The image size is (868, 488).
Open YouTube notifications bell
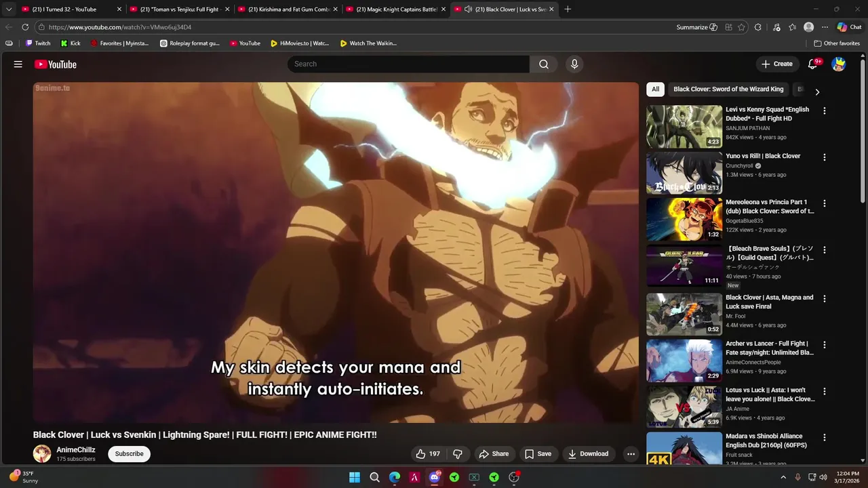813,64
